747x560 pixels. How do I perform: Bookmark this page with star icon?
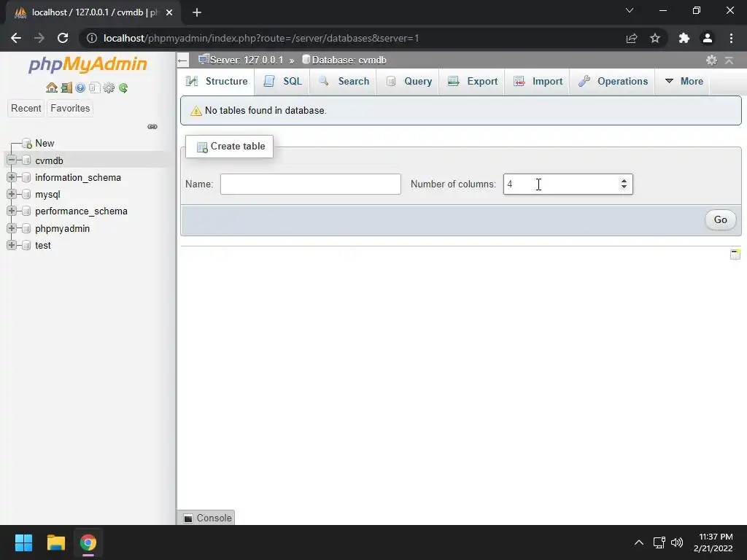[655, 38]
